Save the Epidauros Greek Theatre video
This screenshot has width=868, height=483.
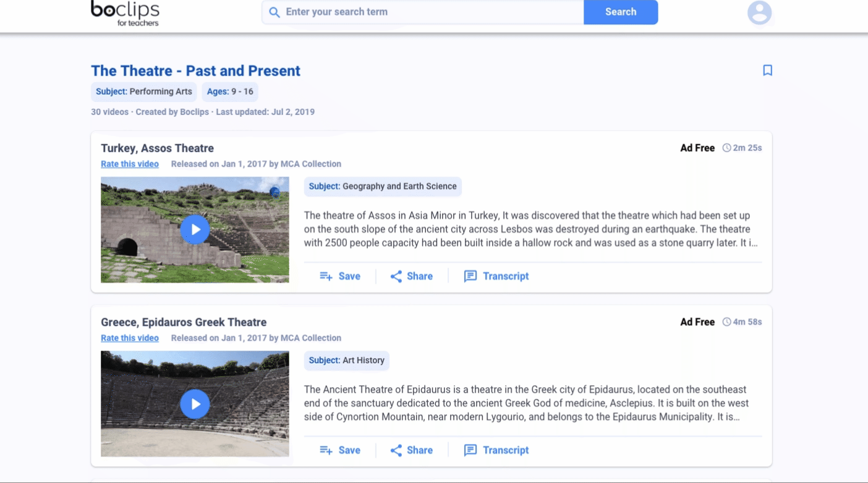tap(340, 450)
